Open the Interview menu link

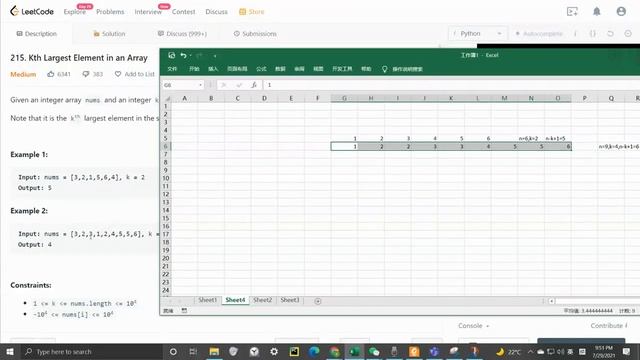(148, 12)
